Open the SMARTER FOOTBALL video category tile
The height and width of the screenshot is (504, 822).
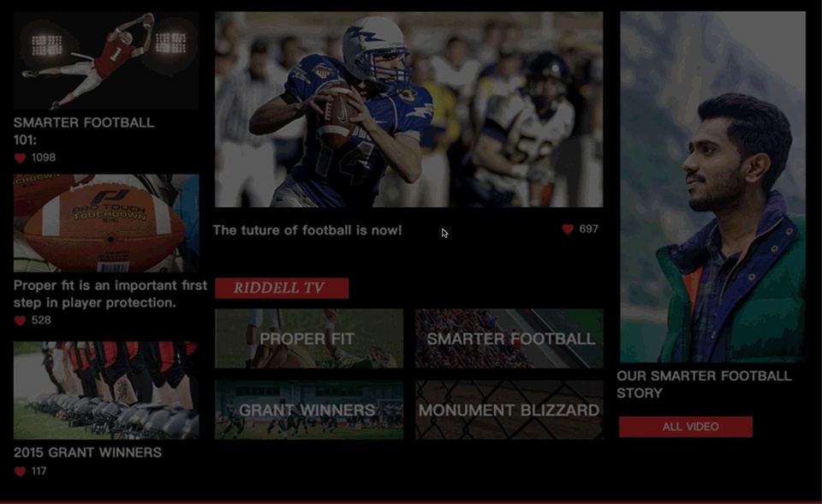tap(509, 339)
